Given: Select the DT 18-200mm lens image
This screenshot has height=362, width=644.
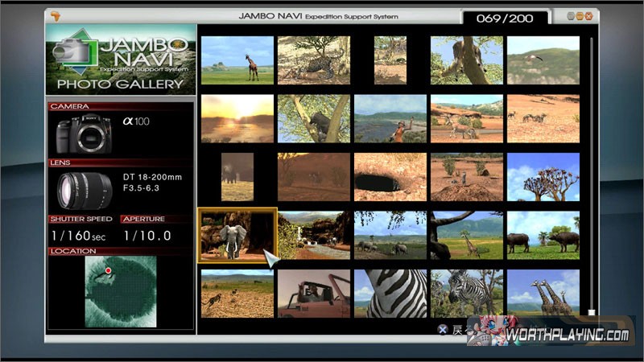Looking at the screenshot, I should (x=85, y=190).
